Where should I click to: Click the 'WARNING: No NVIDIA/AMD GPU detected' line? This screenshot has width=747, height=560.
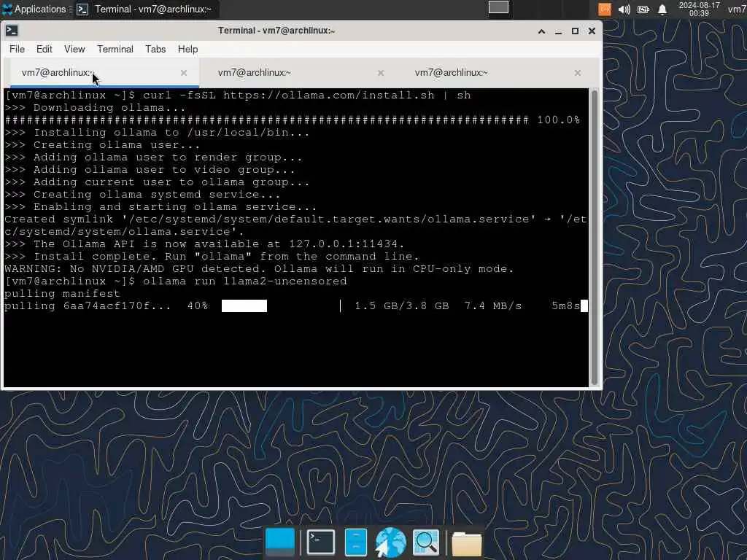point(259,269)
